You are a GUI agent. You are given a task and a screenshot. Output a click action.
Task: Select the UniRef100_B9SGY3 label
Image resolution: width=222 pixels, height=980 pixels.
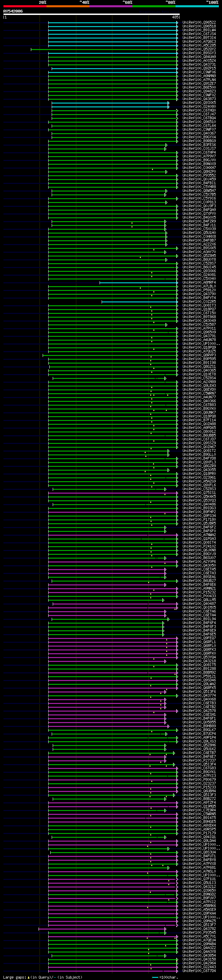(x=199, y=53)
